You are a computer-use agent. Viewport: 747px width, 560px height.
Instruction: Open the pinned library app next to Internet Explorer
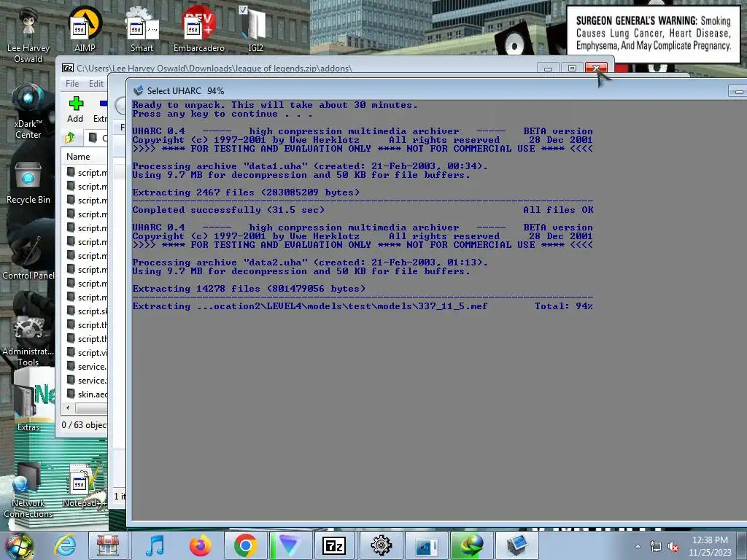coord(108,545)
